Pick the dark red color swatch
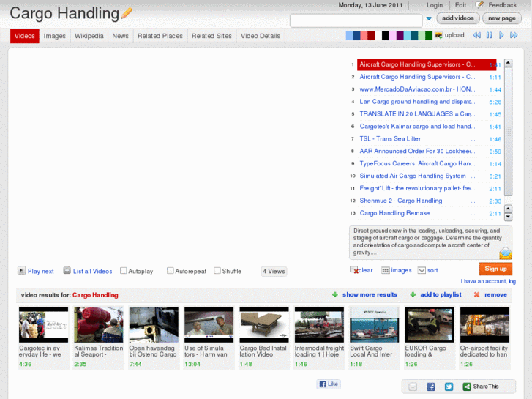The image size is (532, 399). tap(371, 35)
